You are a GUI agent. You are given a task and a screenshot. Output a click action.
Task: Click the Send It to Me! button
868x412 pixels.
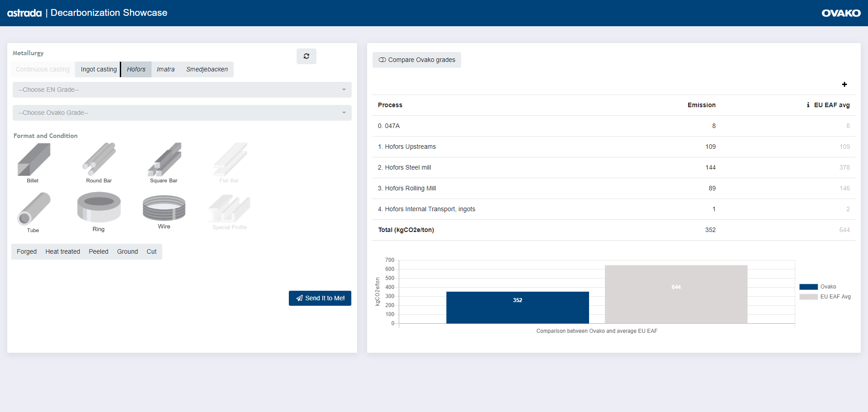click(x=320, y=298)
